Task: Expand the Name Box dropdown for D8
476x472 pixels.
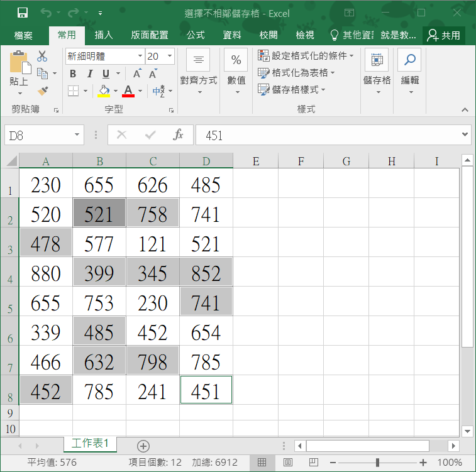Action: click(77, 135)
